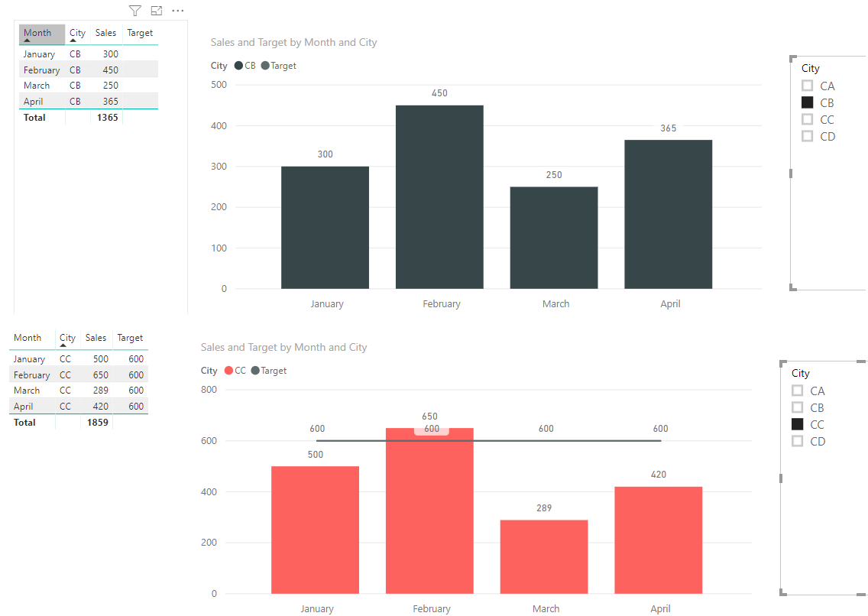The width and height of the screenshot is (868, 616).
Task: Select the bottom table cell with value 650
Action: (100, 374)
